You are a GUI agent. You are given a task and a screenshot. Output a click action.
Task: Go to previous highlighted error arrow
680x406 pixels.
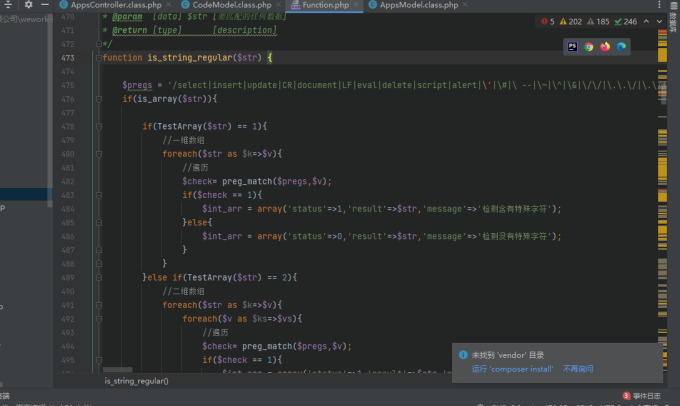click(646, 21)
